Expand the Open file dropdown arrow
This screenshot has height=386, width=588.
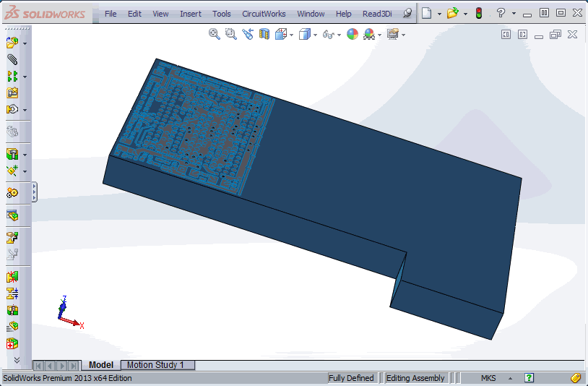tap(465, 14)
